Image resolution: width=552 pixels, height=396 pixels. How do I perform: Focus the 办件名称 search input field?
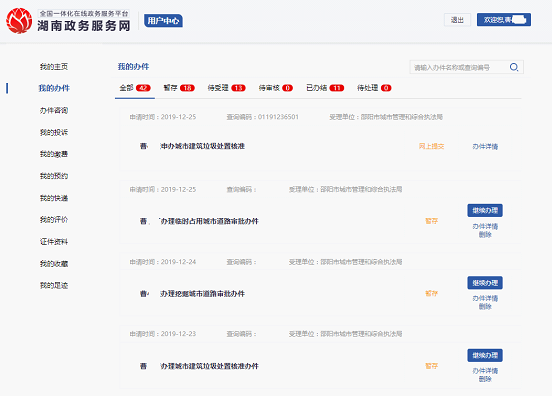(x=459, y=67)
